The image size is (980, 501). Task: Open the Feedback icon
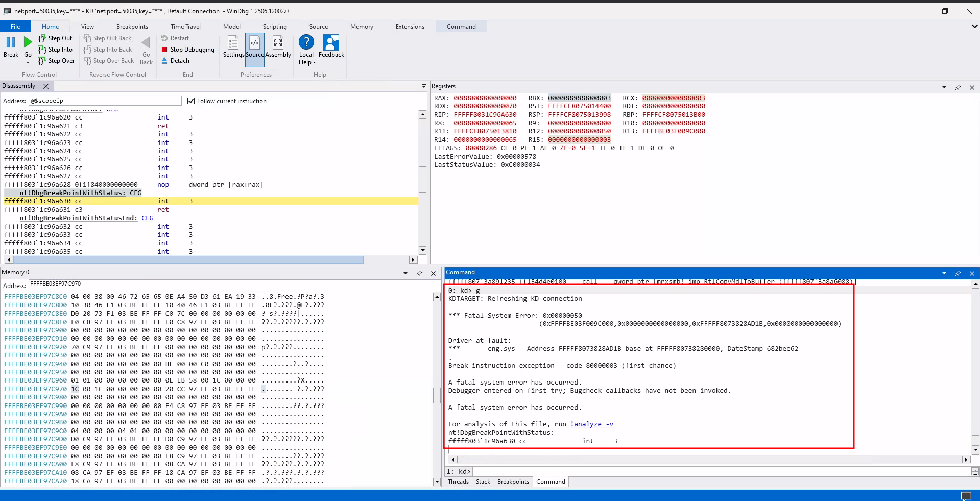331,43
